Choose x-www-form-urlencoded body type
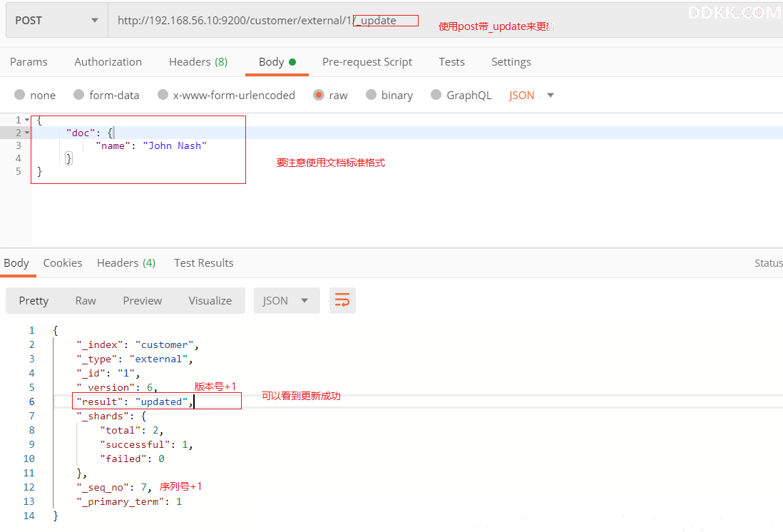 tap(163, 95)
